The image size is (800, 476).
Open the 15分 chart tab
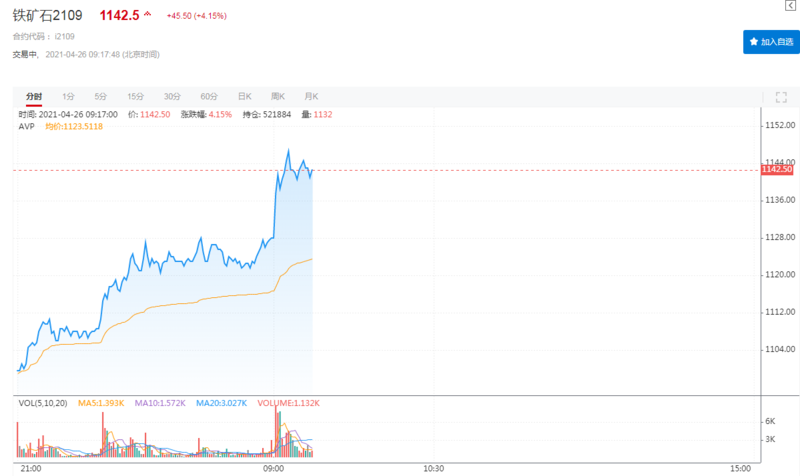(136, 96)
